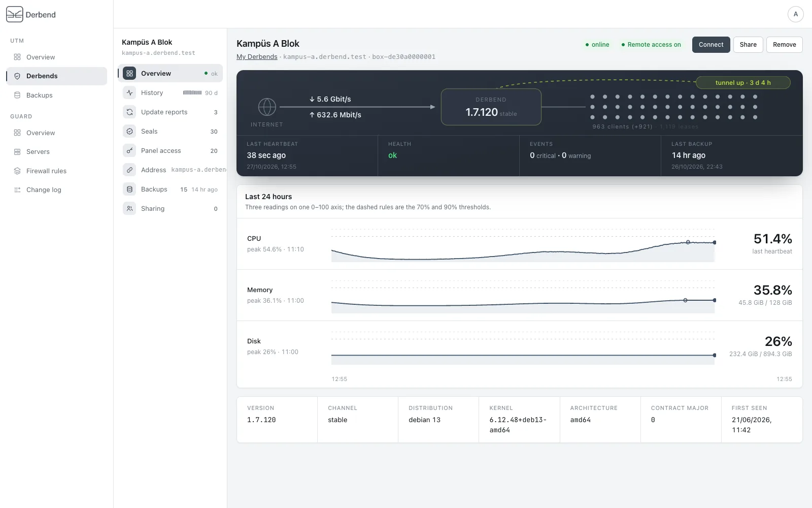
Task: Click the Disk chart end point
Action: point(715,355)
